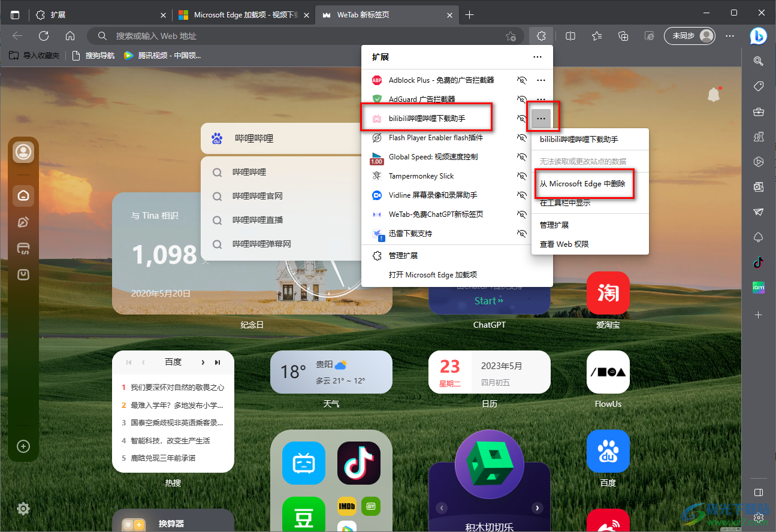This screenshot has width=776, height=532.
Task: Click 管理扩展 in extensions panel
Action: tap(457, 256)
